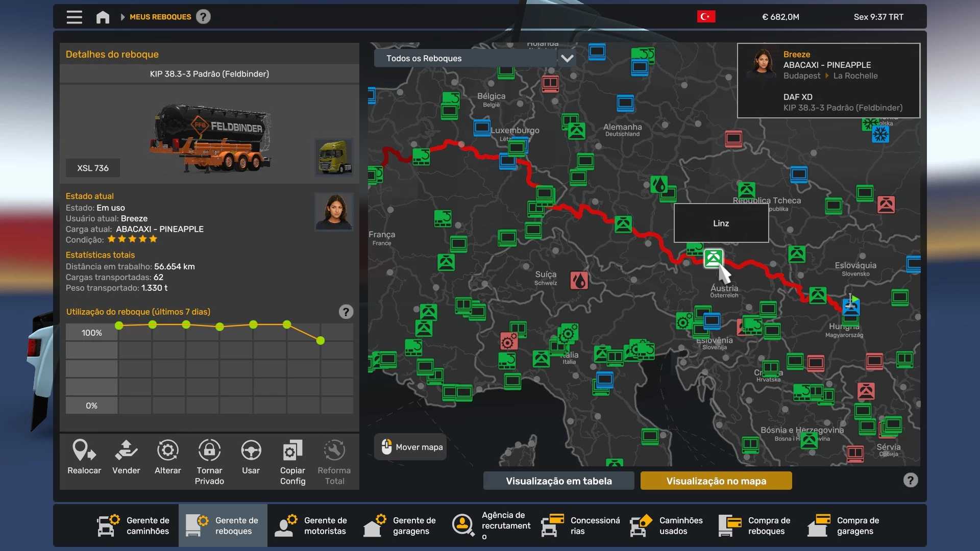The height and width of the screenshot is (551, 980).
Task: Open the Meus Reboques breadcrumb
Action: [160, 17]
